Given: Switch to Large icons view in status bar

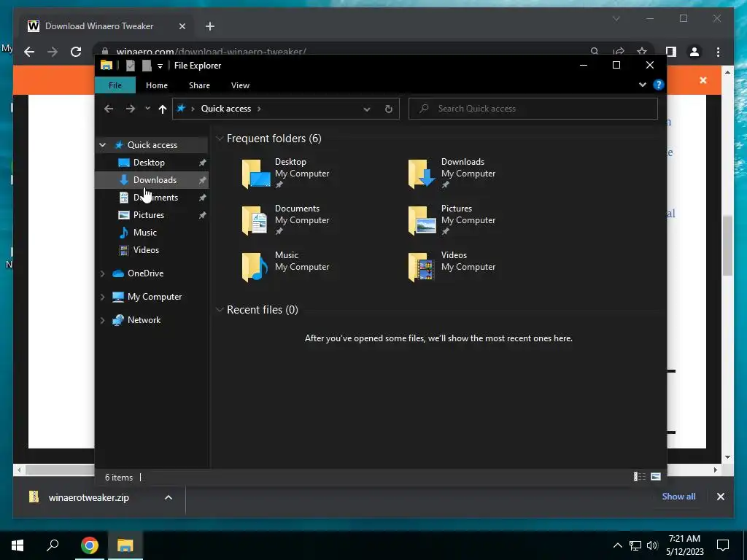Looking at the screenshot, I should [656, 477].
